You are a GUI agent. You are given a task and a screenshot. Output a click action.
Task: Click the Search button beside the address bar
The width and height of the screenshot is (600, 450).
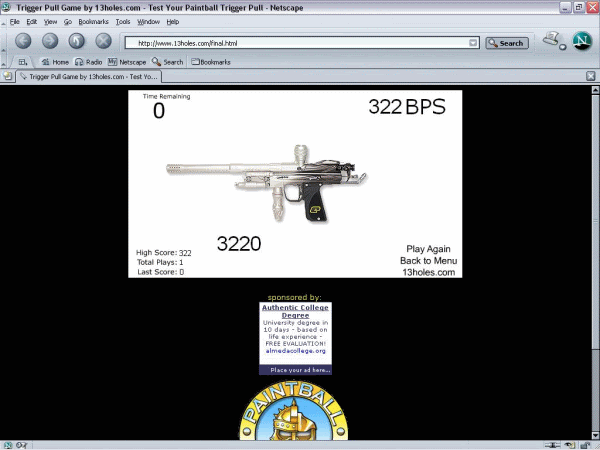click(x=507, y=43)
